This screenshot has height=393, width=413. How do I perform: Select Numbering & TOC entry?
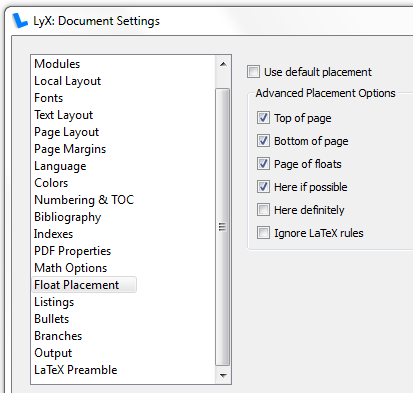tap(84, 200)
